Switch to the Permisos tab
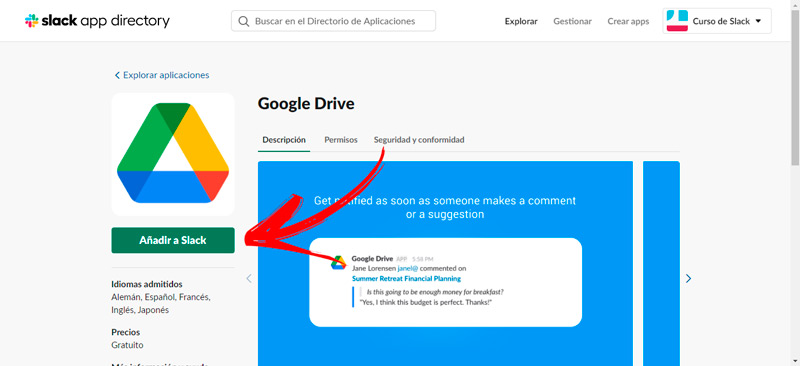 click(x=341, y=140)
